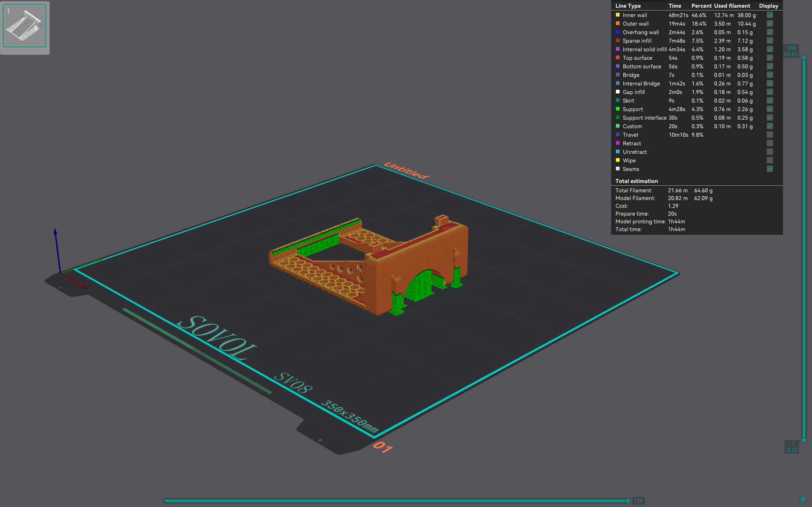Enable Retract display checkbox
Image resolution: width=812 pixels, height=507 pixels.
pyautogui.click(x=770, y=143)
